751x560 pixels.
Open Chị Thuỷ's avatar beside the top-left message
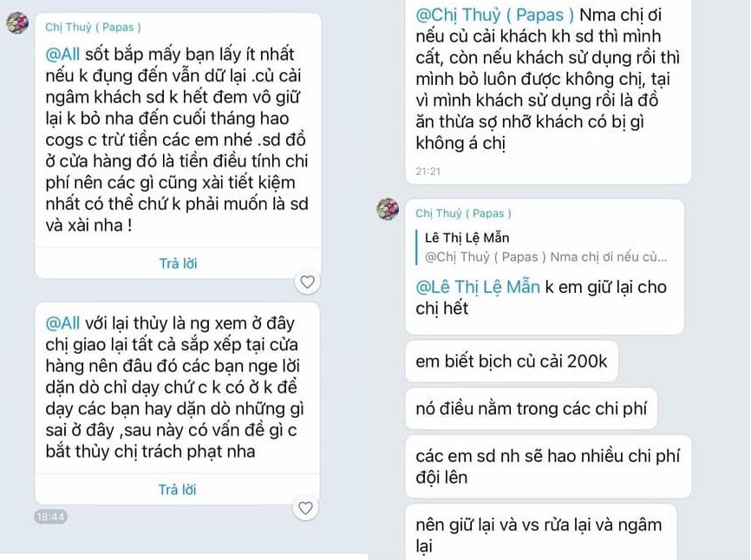pos(17,23)
